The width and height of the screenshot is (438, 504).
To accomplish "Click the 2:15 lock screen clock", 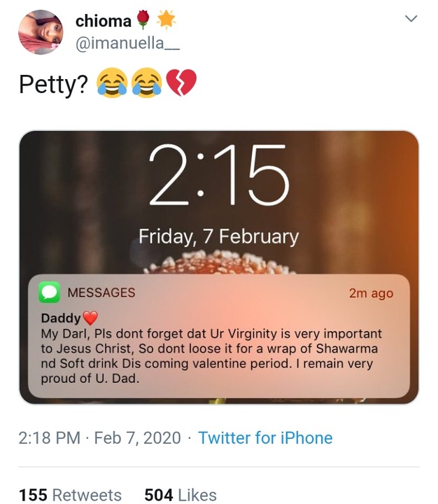I will click(x=218, y=176).
